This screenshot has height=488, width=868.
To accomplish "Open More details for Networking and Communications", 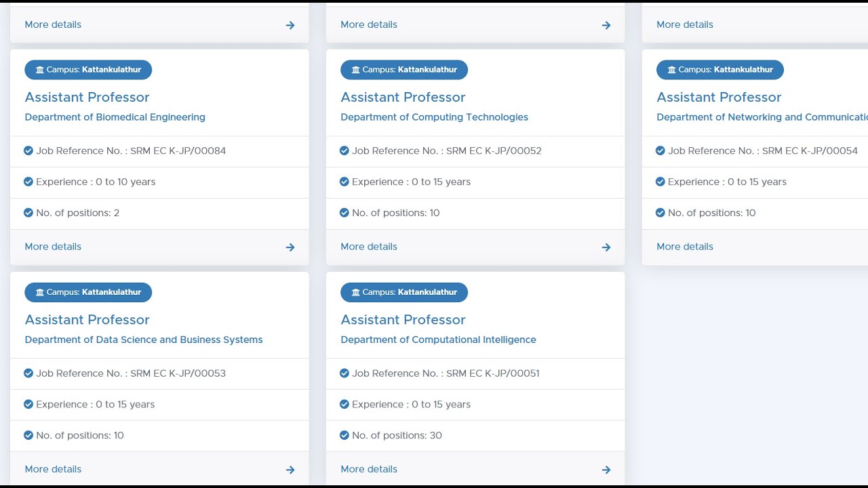I will tap(685, 247).
